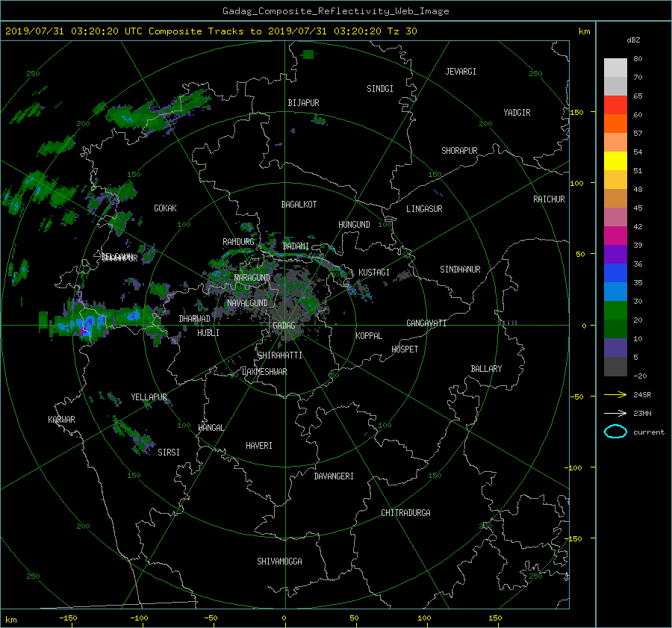672x628 pixels.
Task: Select the KUSTAGI town label
Action: point(374,273)
